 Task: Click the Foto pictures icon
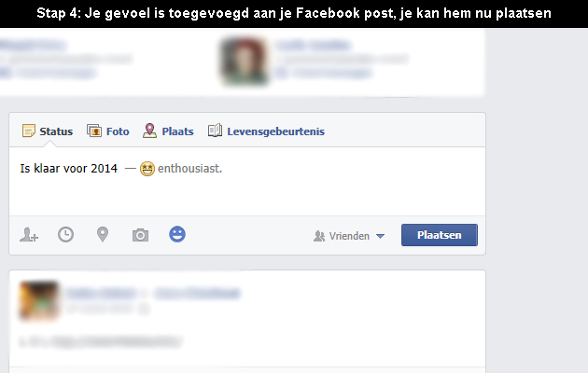coord(94,131)
